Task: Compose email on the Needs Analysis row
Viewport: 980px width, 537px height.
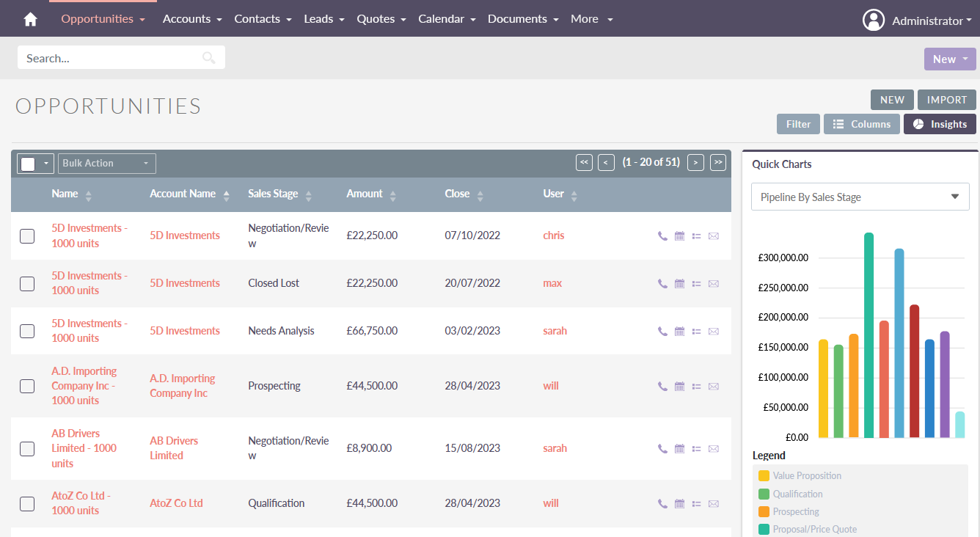Action: (x=714, y=332)
